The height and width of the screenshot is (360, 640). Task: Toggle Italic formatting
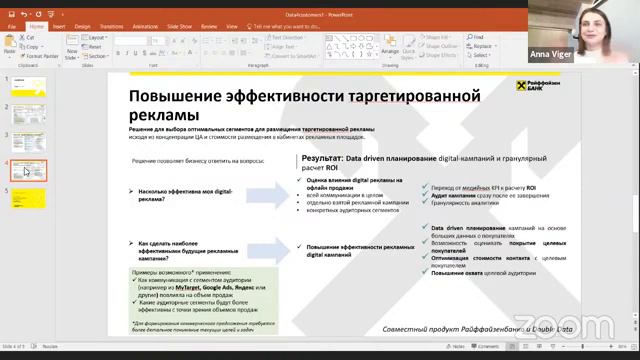click(x=127, y=53)
